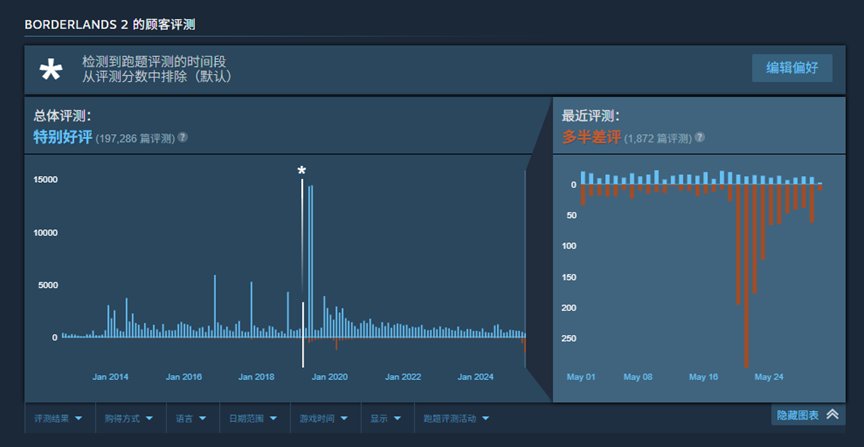The height and width of the screenshot is (447, 864).
Task: Click the May 08 axis label
Action: click(x=638, y=378)
